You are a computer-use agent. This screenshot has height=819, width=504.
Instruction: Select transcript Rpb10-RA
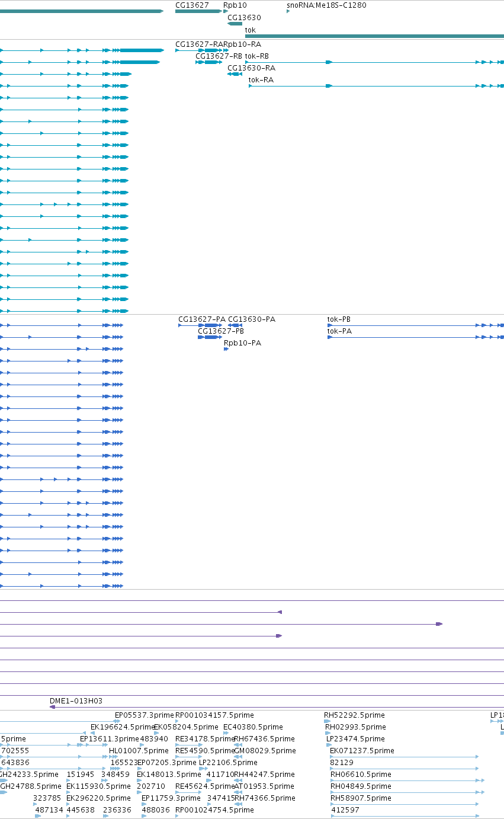[243, 44]
